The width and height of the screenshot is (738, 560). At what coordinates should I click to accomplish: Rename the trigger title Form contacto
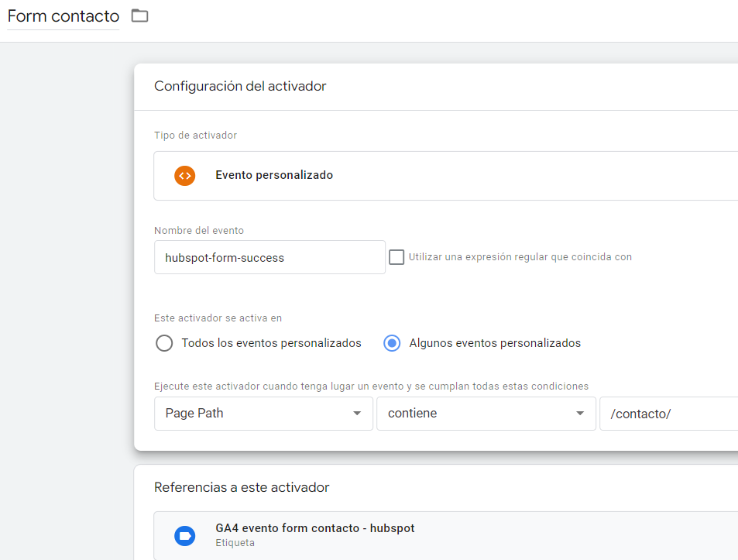[64, 16]
